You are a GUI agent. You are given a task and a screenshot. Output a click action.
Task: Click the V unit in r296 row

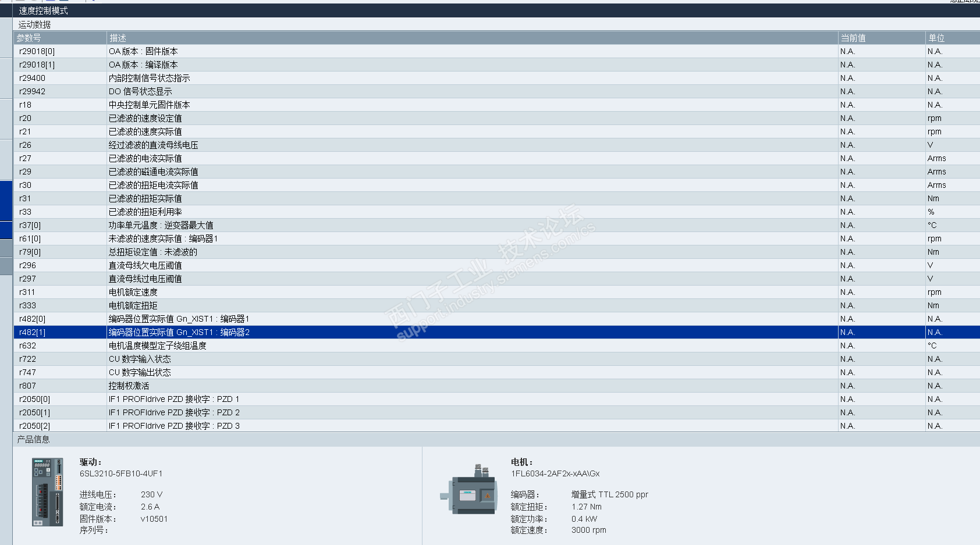pyautogui.click(x=930, y=265)
